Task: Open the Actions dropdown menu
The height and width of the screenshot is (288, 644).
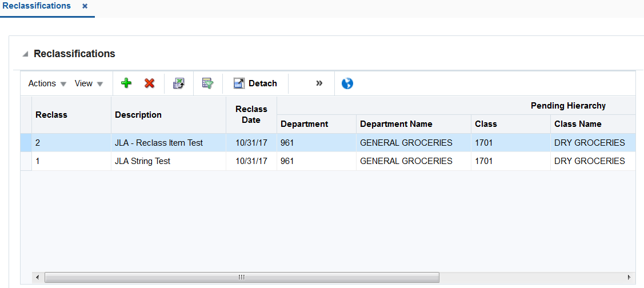Action: 47,83
